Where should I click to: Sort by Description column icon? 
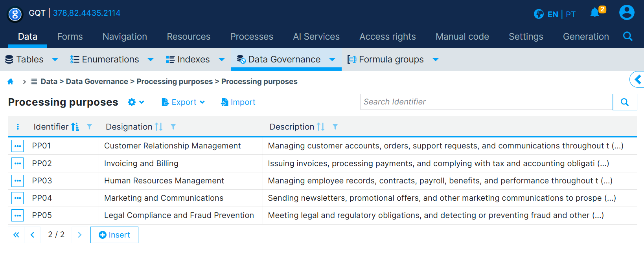coord(321,127)
